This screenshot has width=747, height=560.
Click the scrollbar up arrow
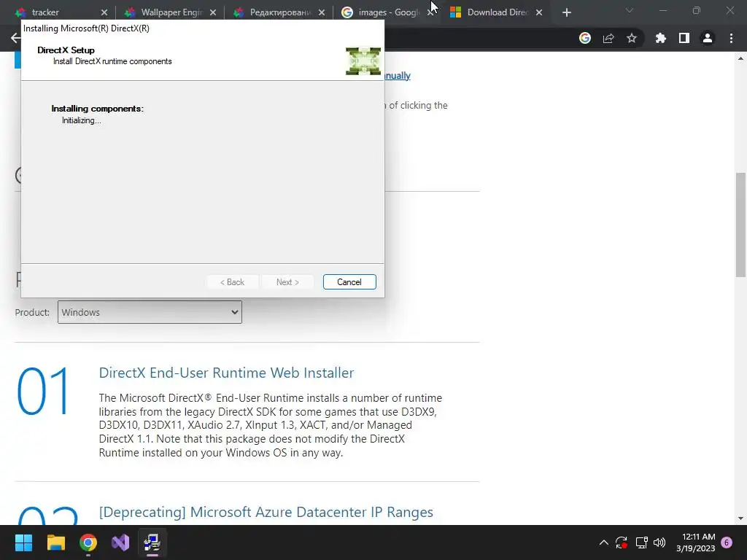point(740,58)
